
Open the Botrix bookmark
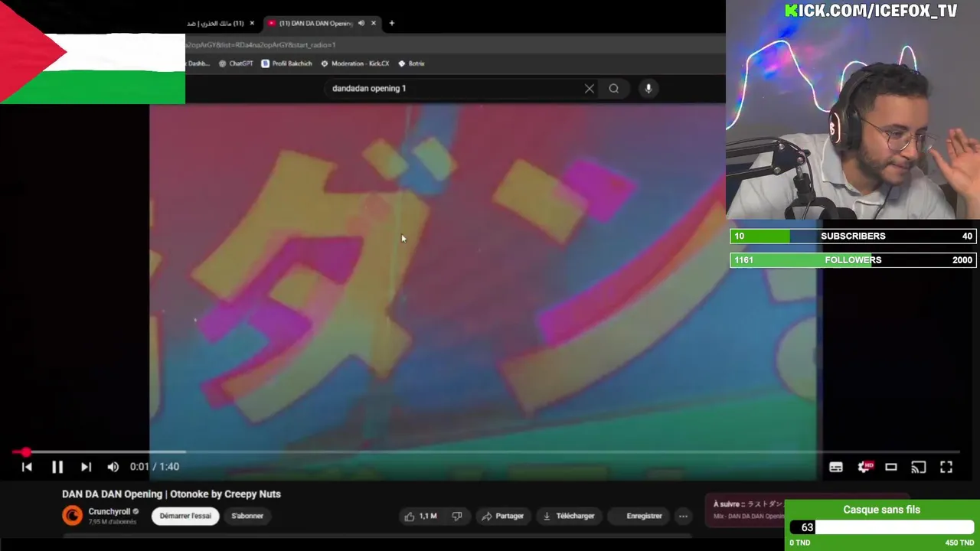tap(412, 64)
